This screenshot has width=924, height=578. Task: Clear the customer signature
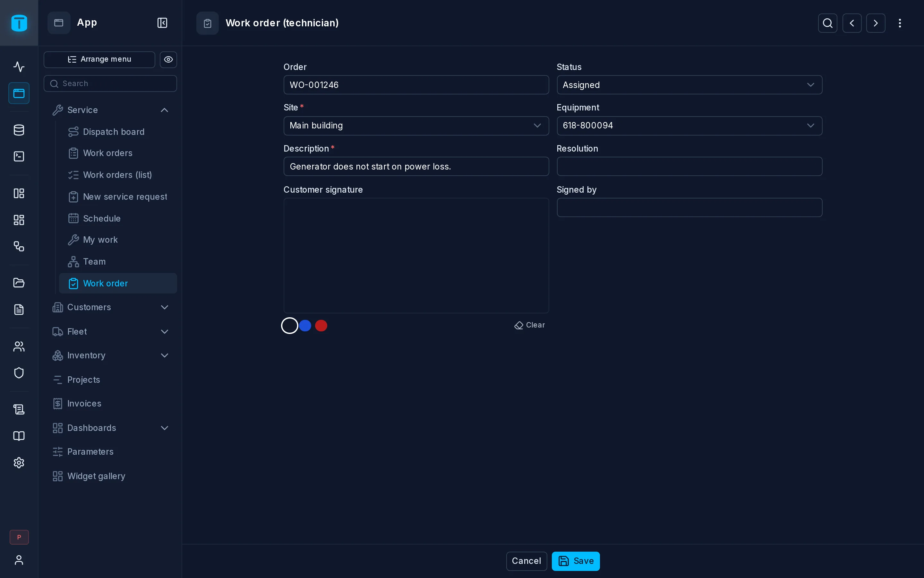(x=530, y=325)
